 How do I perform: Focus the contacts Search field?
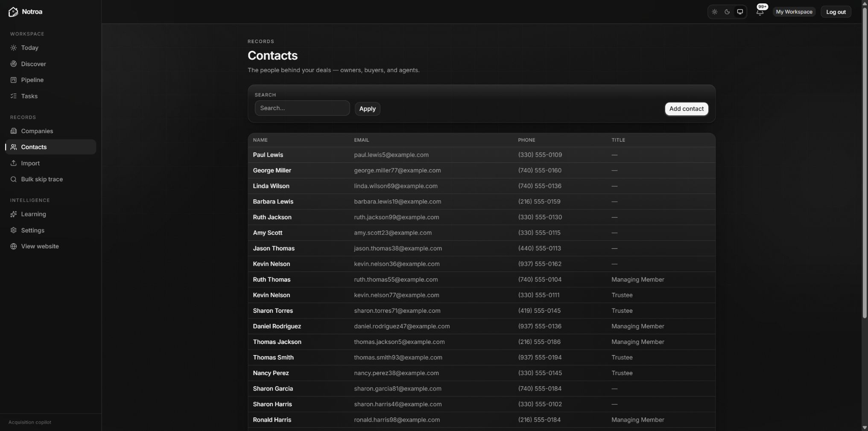302,108
